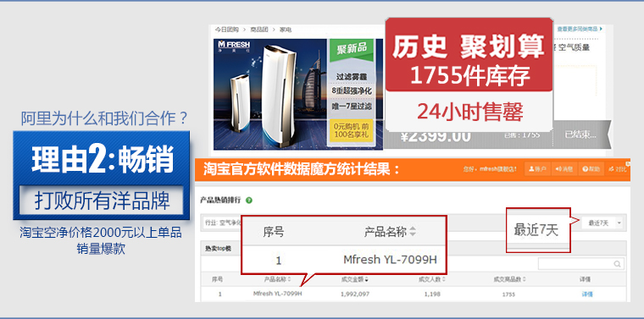Click the 打败所有洋品牌 label
This screenshot has height=319, width=644.
point(102,201)
